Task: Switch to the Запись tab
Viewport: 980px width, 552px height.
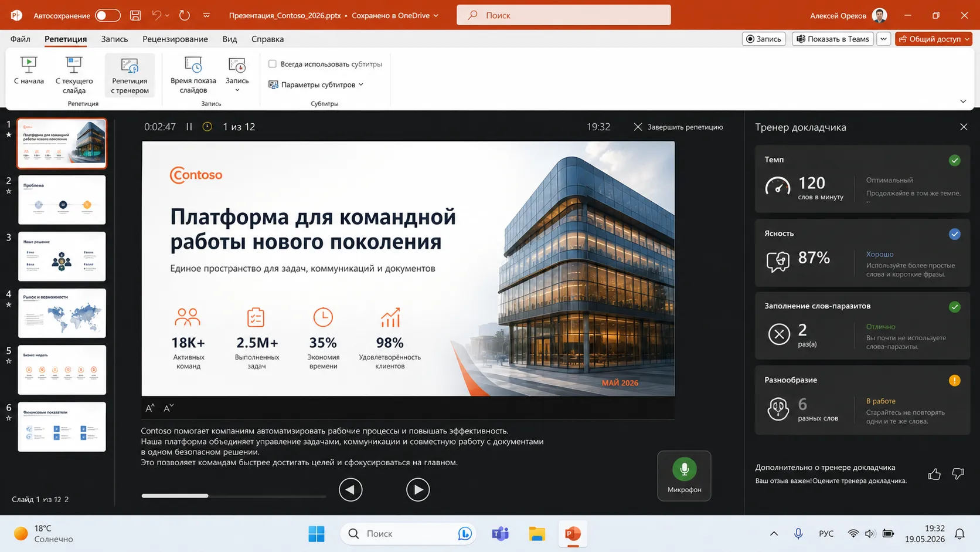Action: [114, 39]
